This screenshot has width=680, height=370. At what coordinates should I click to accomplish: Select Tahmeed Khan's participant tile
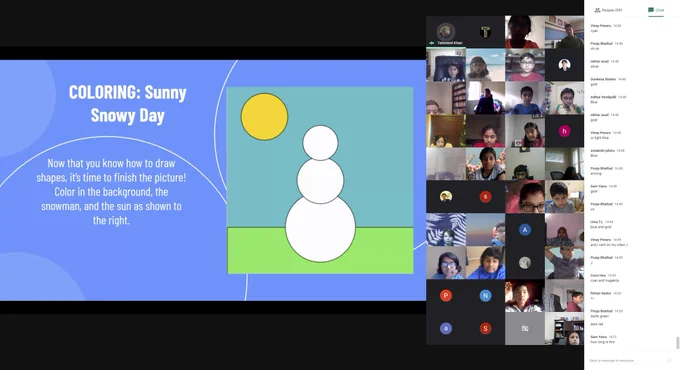pyautogui.click(x=446, y=31)
